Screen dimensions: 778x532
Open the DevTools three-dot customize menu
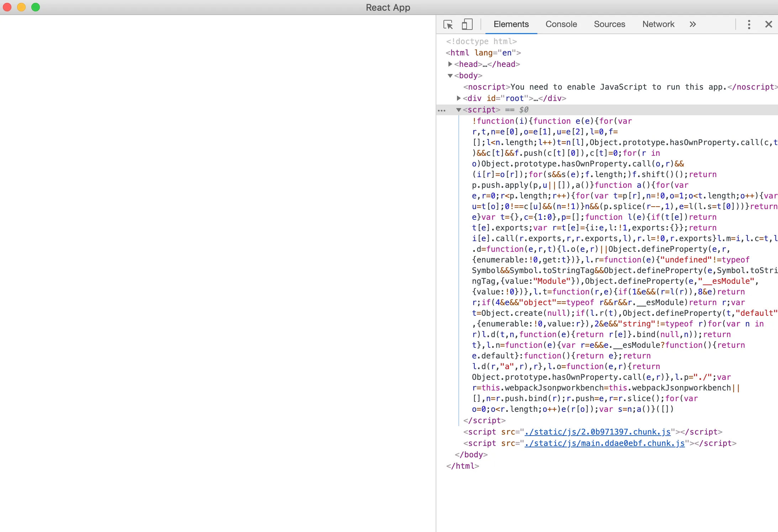click(749, 25)
